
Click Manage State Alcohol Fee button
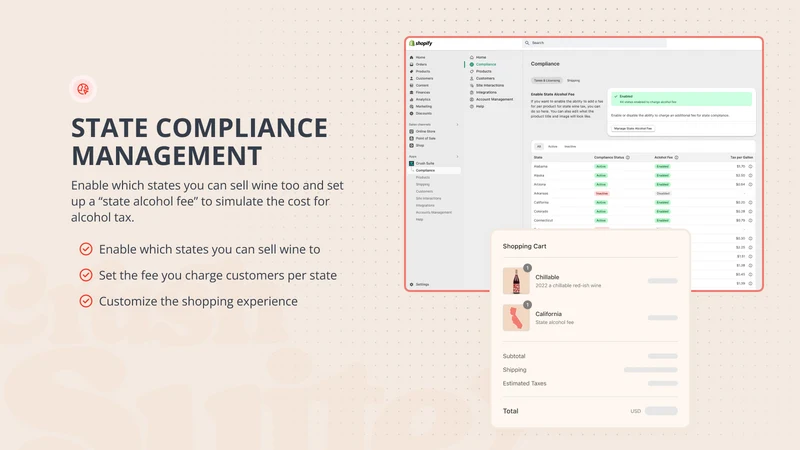point(633,129)
